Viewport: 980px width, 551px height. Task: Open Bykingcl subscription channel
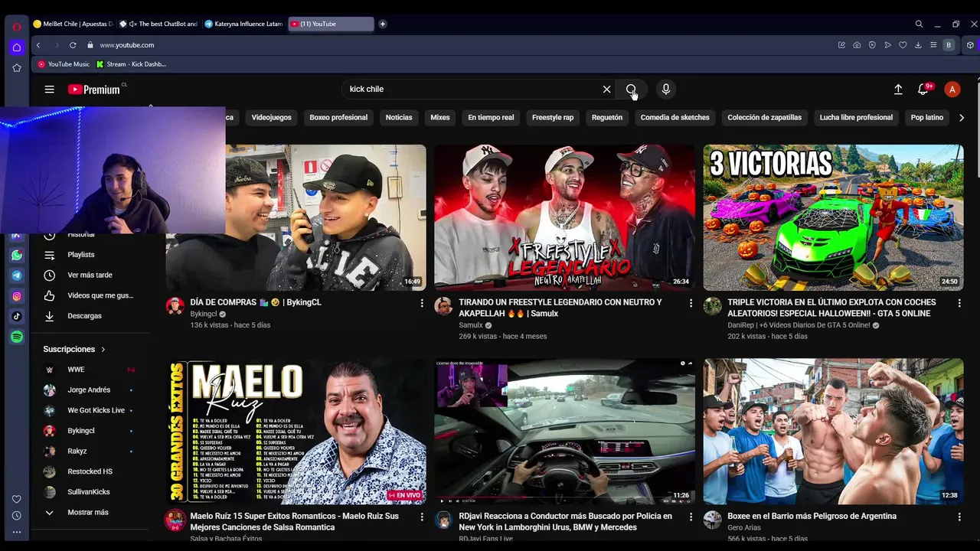coord(81,431)
